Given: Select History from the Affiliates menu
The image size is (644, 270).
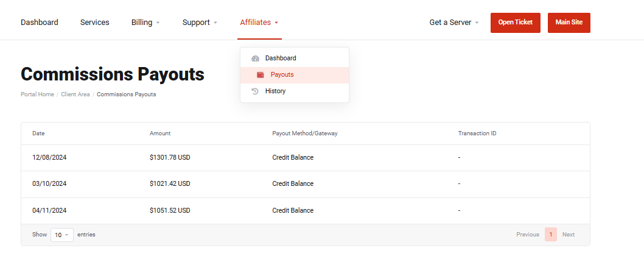Looking at the screenshot, I should [x=275, y=91].
